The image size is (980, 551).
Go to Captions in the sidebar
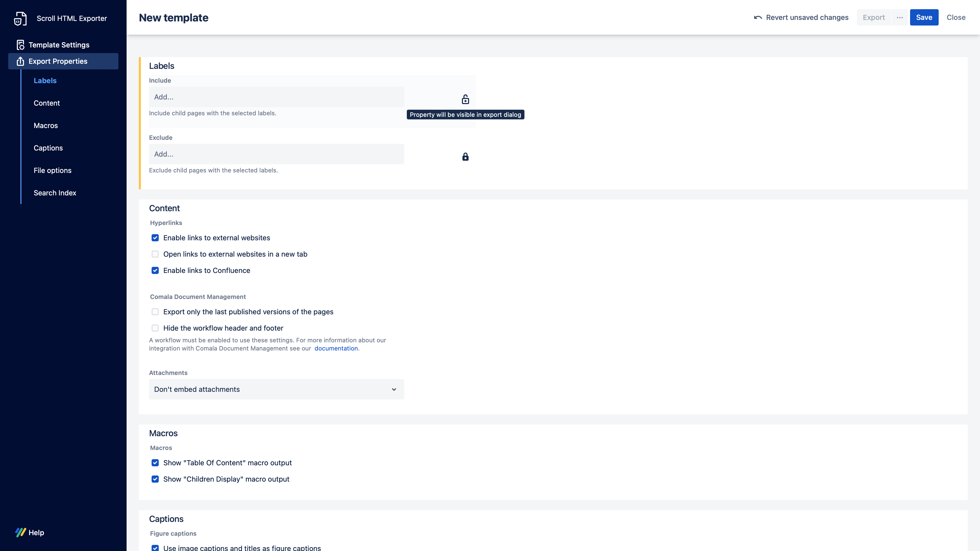pos(48,147)
